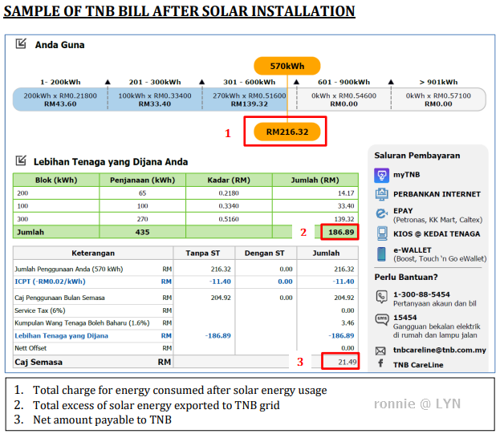Open the tnbcareline@tnb.com.my email link
The width and height of the screenshot is (504, 442).
point(439,350)
